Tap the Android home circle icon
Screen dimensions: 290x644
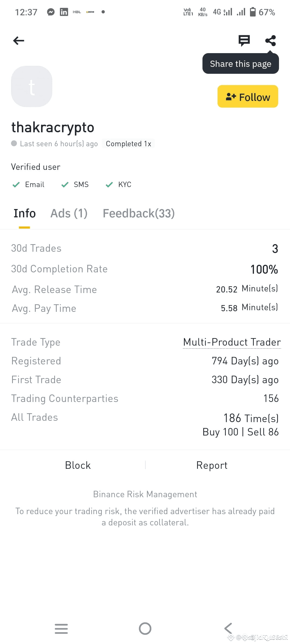coord(145,628)
